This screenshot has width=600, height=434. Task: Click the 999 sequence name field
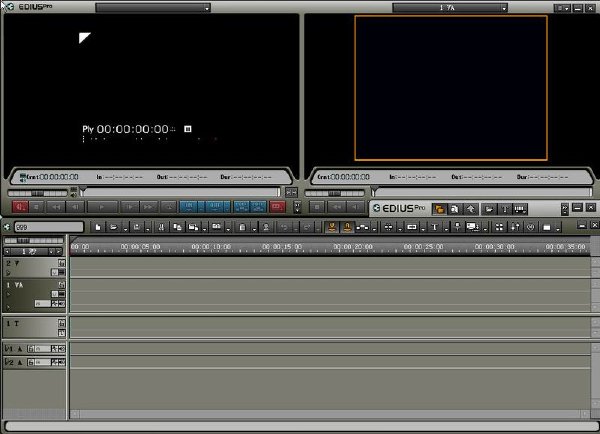pyautogui.click(x=49, y=227)
